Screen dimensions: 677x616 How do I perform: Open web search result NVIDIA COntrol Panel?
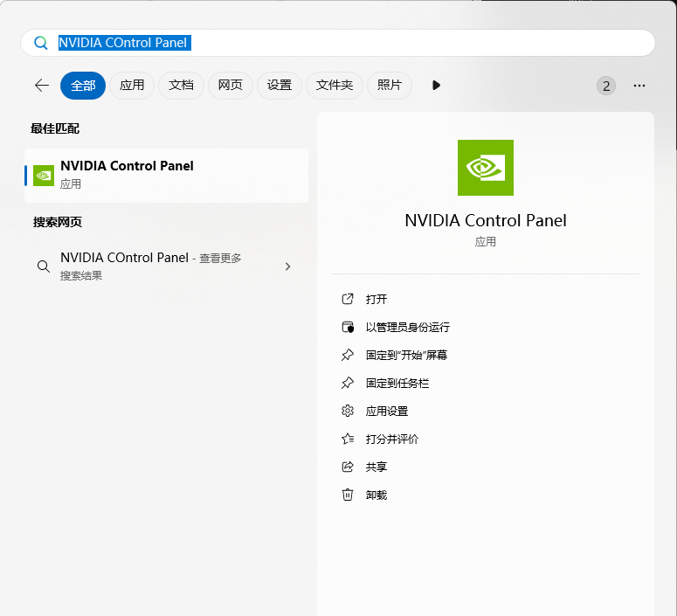click(x=167, y=266)
